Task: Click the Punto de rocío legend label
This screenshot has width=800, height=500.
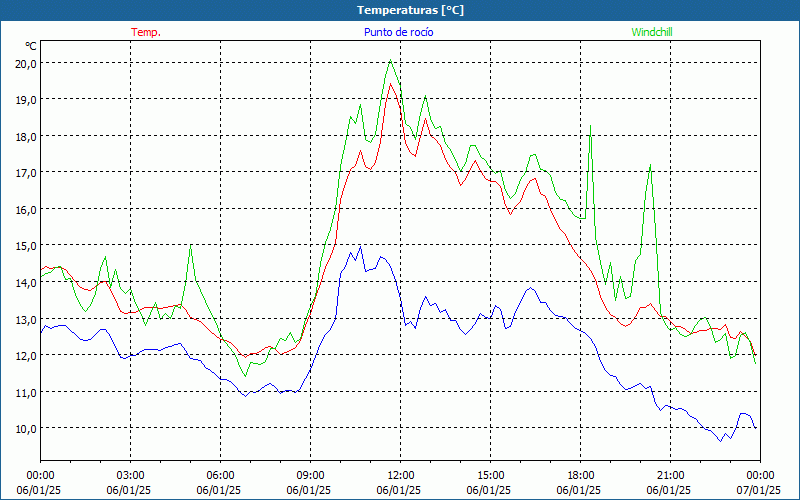Action: click(x=398, y=32)
